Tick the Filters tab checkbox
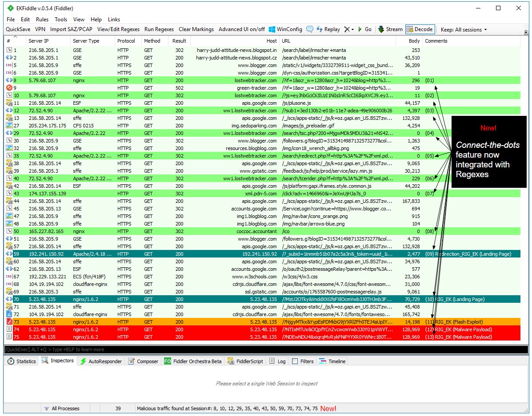The image size is (532, 416). tap(295, 361)
